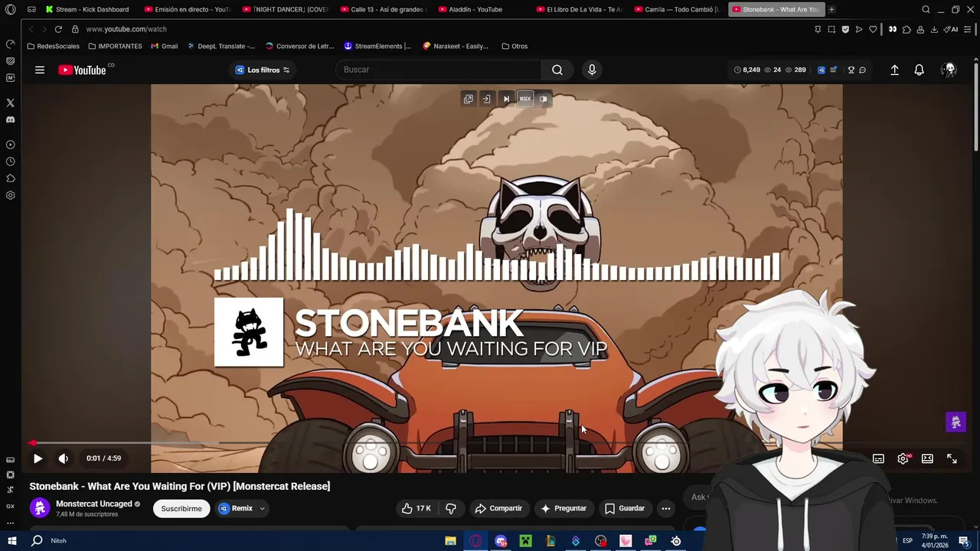Open the Gmail bookmark
Screen dimensions: 980x551
click(x=165, y=46)
